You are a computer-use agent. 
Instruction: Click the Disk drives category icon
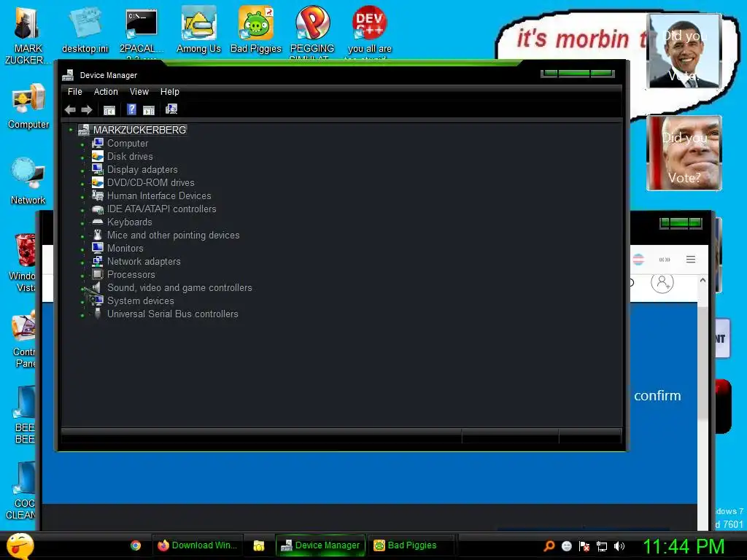tap(98, 156)
